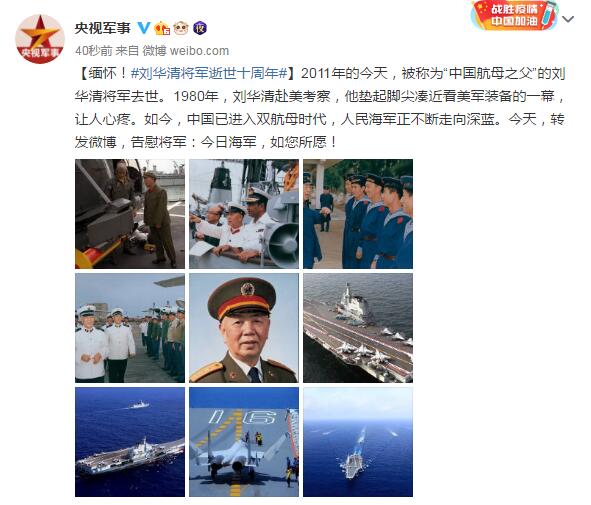Click the blue verified V badge
This screenshot has height=505, width=591.
click(x=143, y=28)
